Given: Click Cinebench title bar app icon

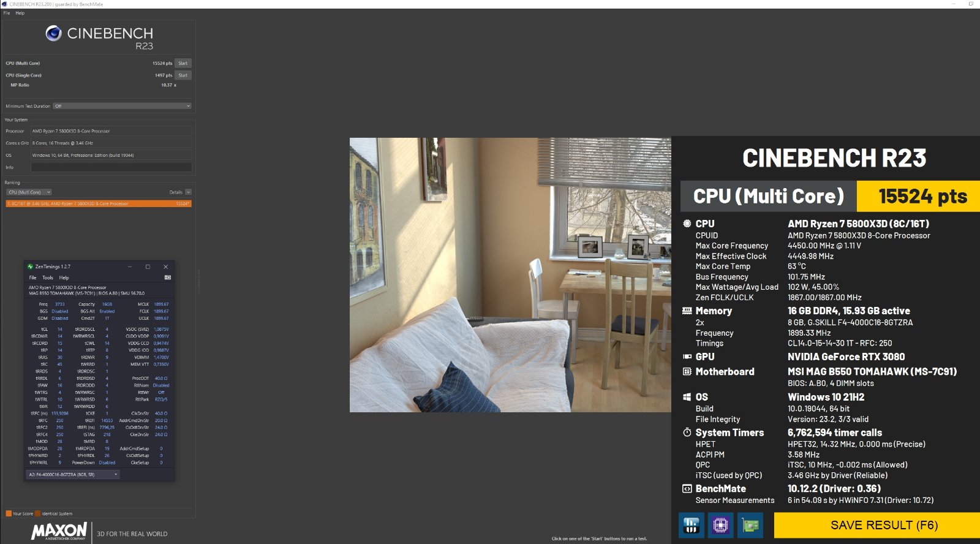Looking at the screenshot, I should tap(5, 4).
